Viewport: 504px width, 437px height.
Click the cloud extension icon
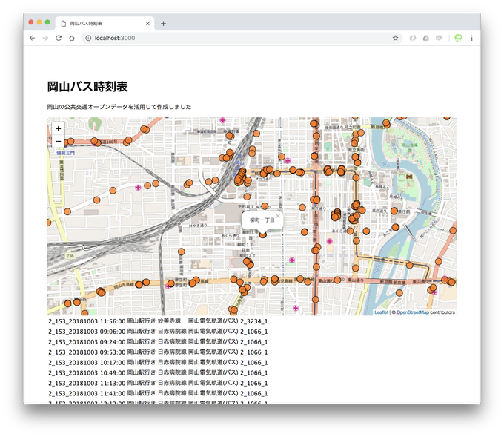[426, 38]
